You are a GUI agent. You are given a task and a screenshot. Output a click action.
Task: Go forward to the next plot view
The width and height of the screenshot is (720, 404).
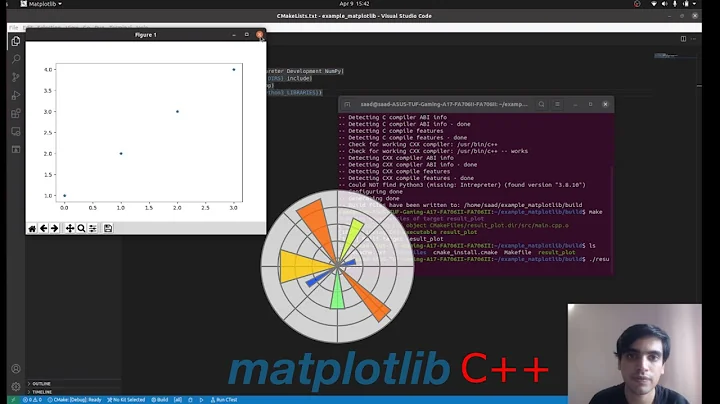click(x=55, y=228)
